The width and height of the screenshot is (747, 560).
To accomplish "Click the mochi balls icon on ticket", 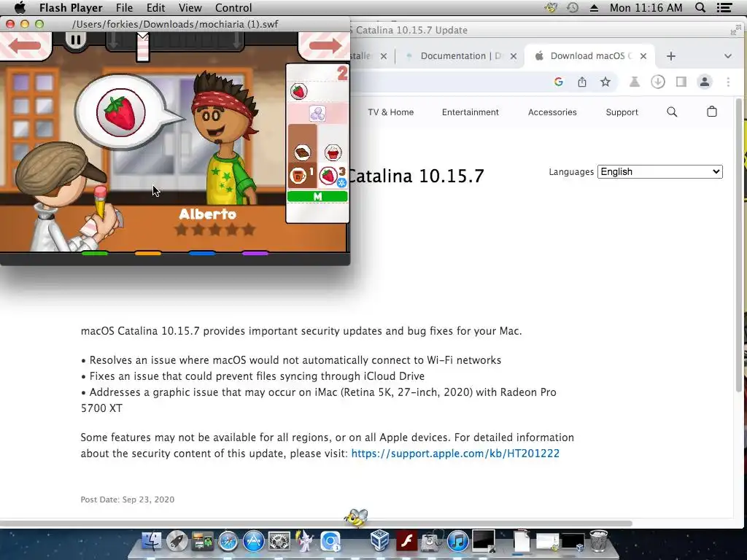I will pos(317,113).
